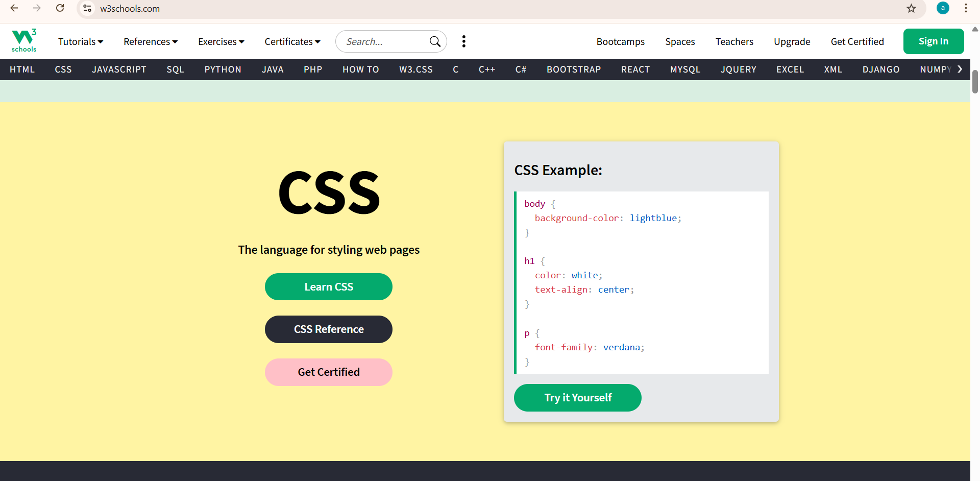
Task: Click the green Learn CSS button
Action: coord(329,287)
